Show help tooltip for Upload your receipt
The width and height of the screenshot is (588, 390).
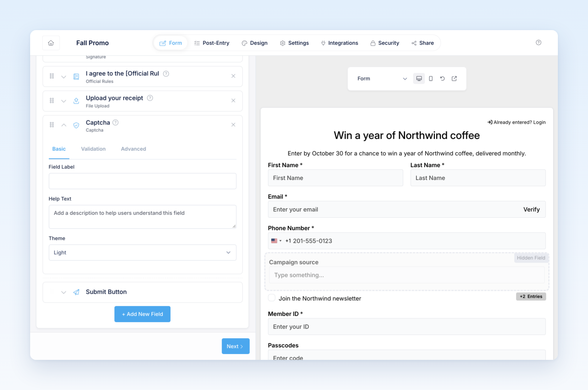point(150,98)
